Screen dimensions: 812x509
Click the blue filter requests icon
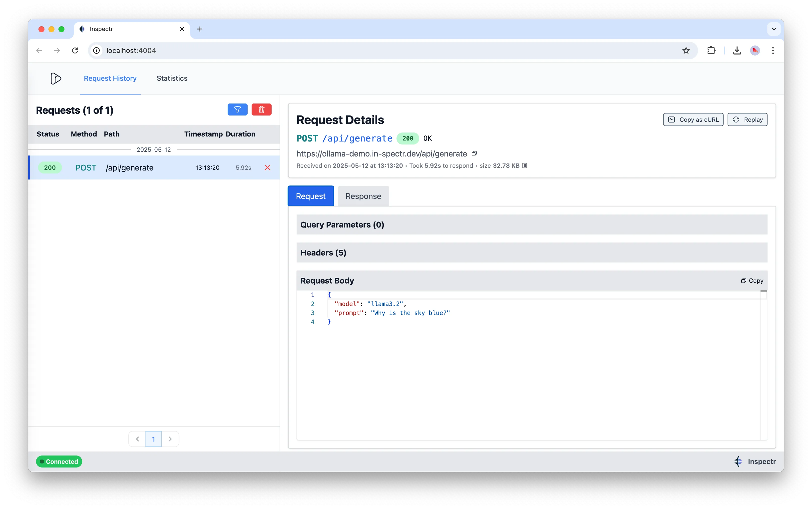click(237, 110)
